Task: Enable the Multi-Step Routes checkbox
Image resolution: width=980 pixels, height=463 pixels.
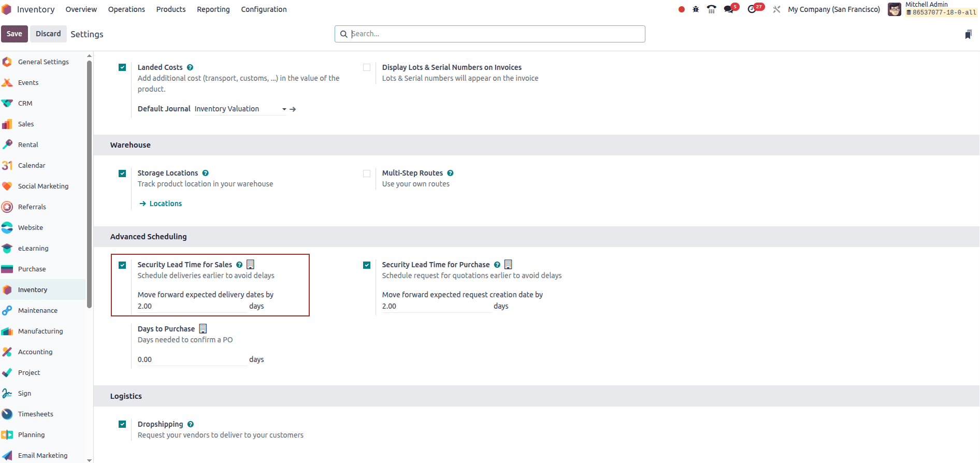Action: point(367,173)
